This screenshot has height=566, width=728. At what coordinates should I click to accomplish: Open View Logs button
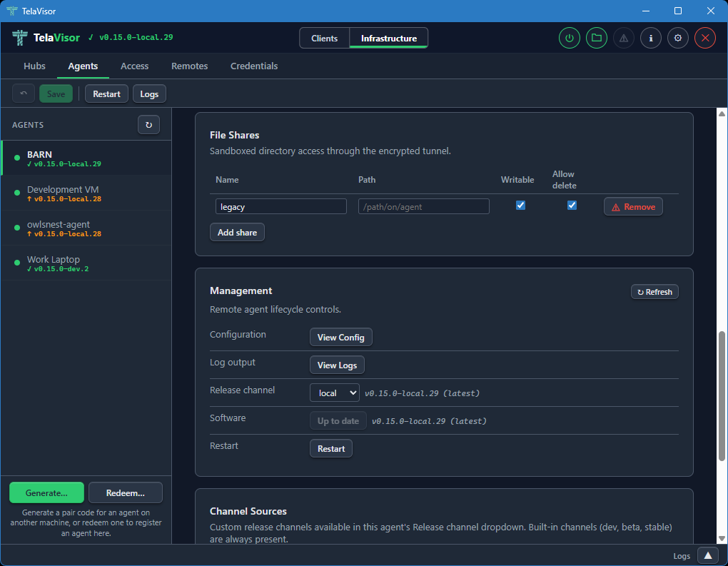point(337,365)
